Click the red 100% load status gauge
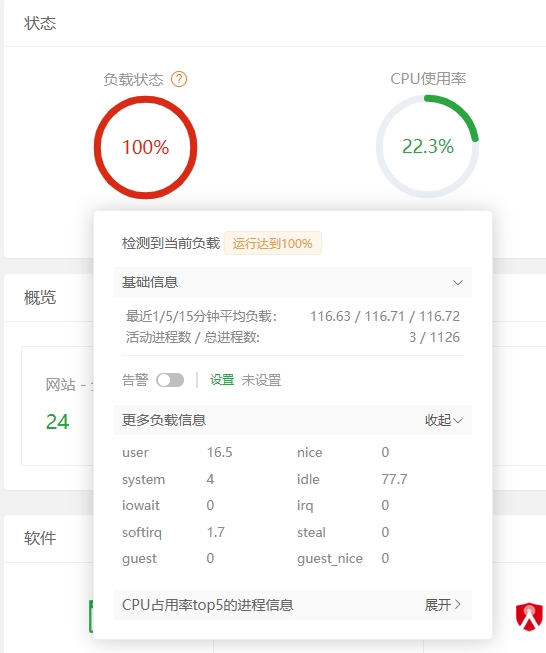Screen dimensions: 546x653 (x=145, y=147)
